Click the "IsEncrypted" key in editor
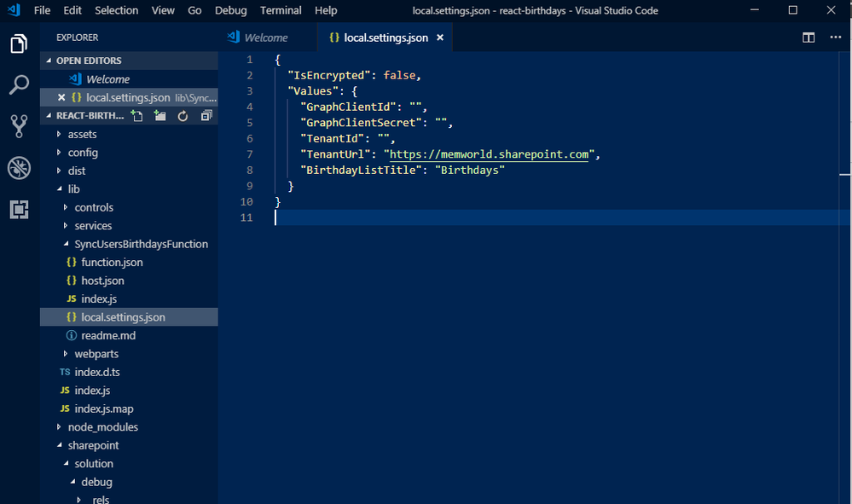The image size is (852, 504). (x=328, y=76)
